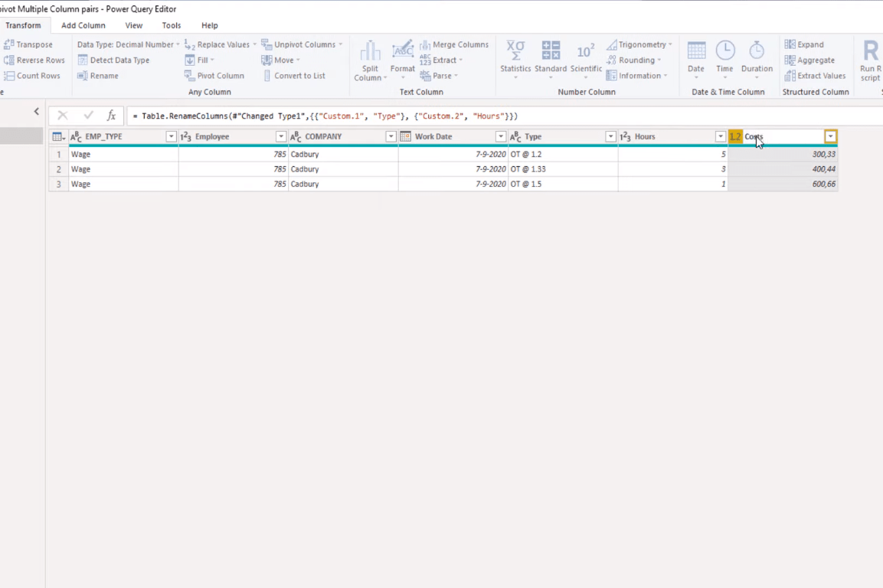
Task: Open the Date column tool
Action: coord(696,60)
